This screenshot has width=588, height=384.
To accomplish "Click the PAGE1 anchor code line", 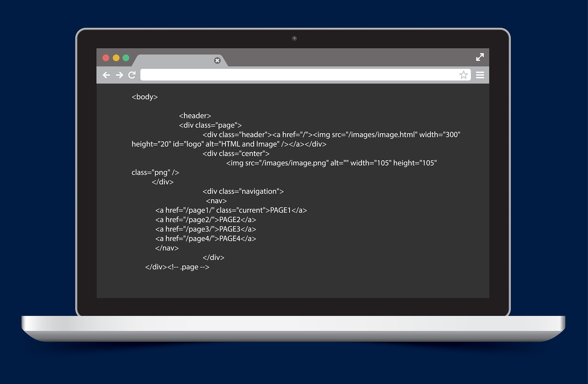I will click(x=231, y=210).
